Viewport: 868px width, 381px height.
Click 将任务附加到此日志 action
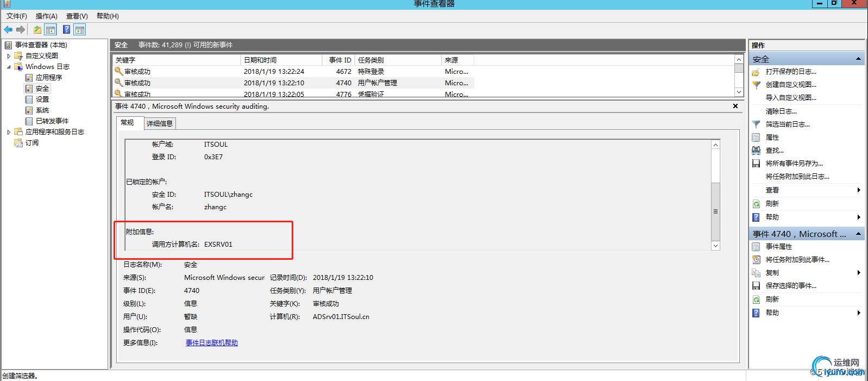pyautogui.click(x=797, y=177)
